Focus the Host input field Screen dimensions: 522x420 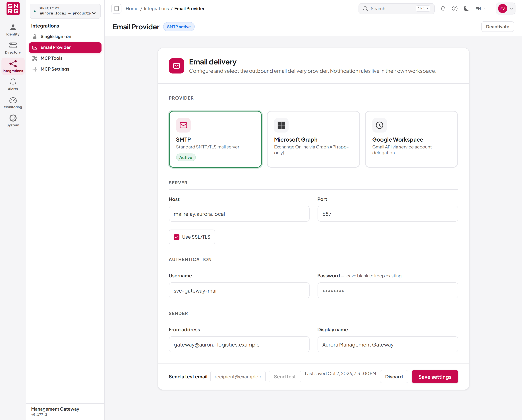tap(239, 214)
